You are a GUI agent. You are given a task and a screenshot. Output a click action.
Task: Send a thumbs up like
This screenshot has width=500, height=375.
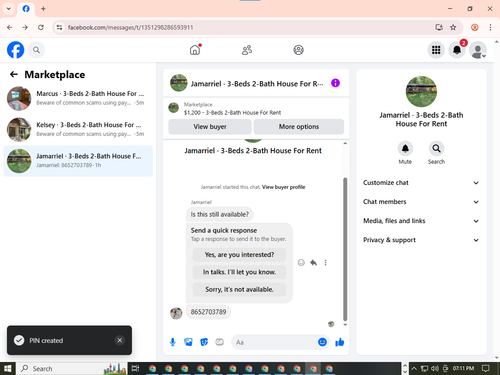pos(340,342)
